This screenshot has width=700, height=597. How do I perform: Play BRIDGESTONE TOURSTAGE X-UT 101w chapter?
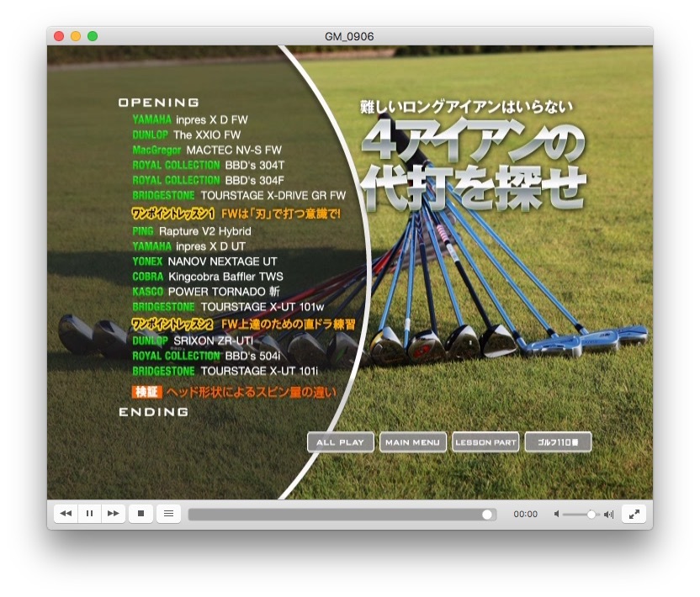(x=228, y=307)
